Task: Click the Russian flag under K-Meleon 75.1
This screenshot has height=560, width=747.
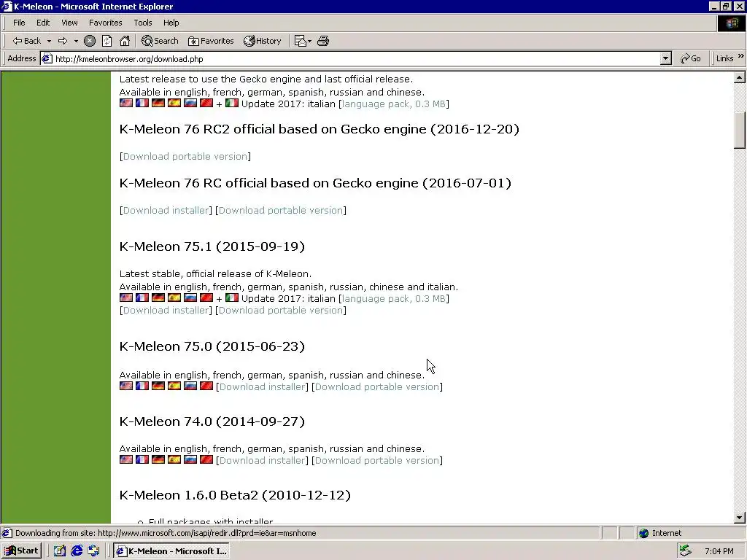Action: point(190,297)
